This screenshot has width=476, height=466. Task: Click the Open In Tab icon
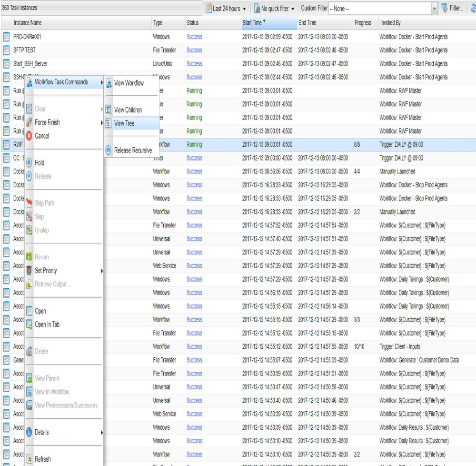[28, 325]
